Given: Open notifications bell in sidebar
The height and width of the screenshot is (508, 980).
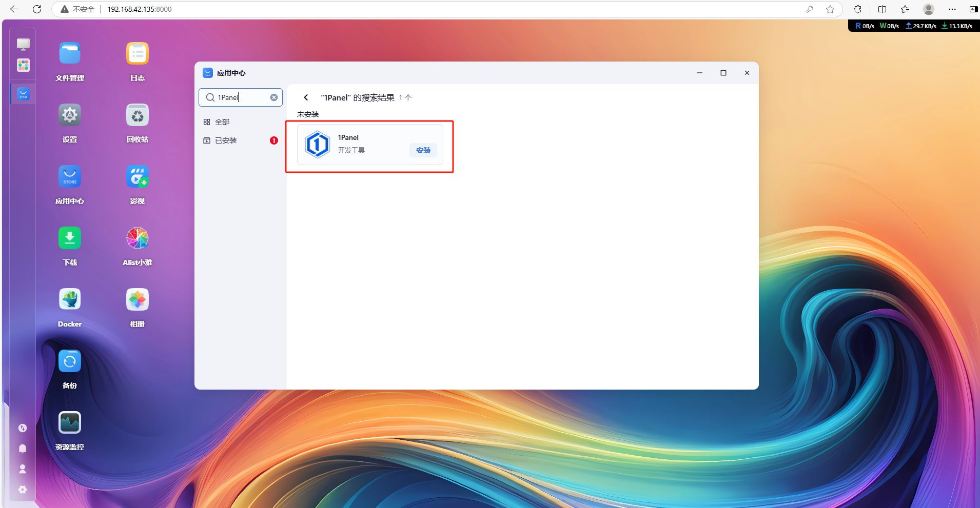Looking at the screenshot, I should tap(23, 449).
